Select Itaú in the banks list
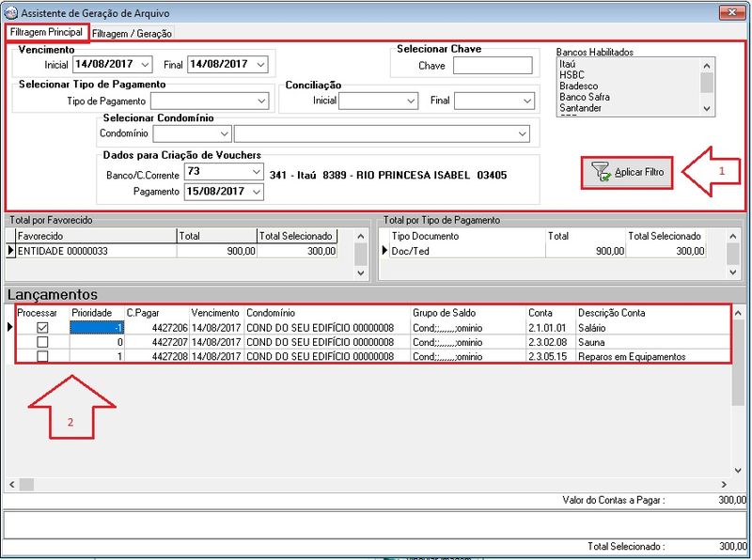Screen dimensions: 752x560 click(567, 64)
